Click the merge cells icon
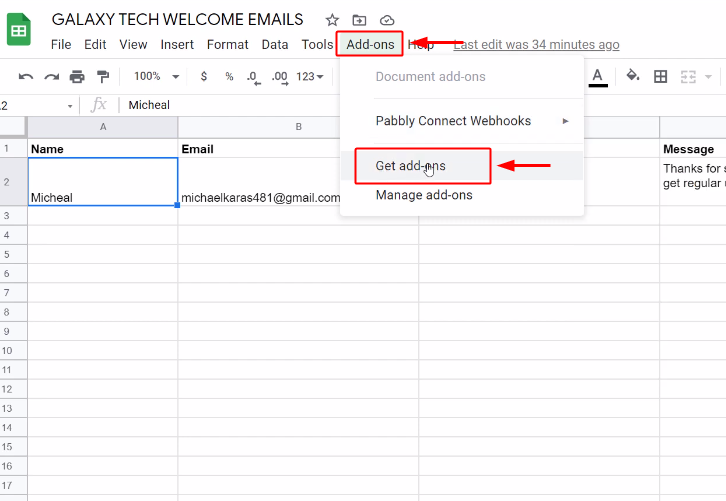 pyautogui.click(x=688, y=76)
